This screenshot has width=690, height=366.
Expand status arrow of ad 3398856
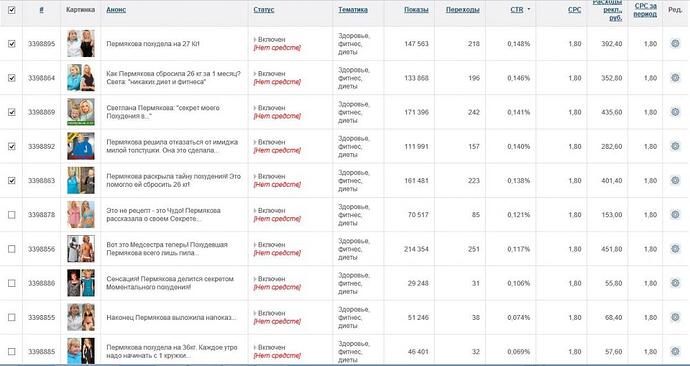click(x=255, y=245)
